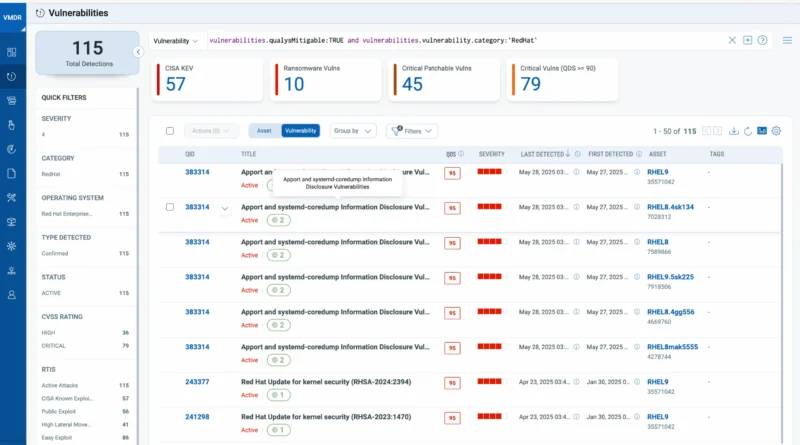Open the Critical Patchable Vulns 45 card
The height and width of the screenshot is (445, 800).
click(x=444, y=79)
